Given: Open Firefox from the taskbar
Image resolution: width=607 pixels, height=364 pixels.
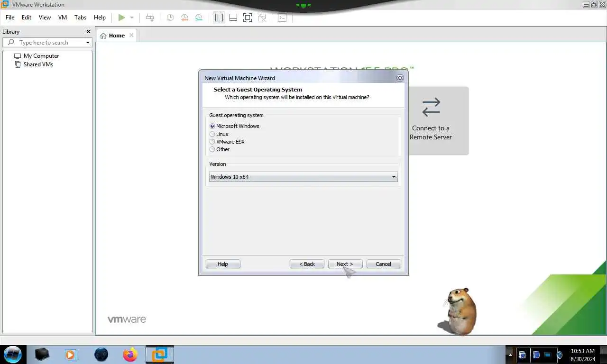Looking at the screenshot, I should 130,354.
